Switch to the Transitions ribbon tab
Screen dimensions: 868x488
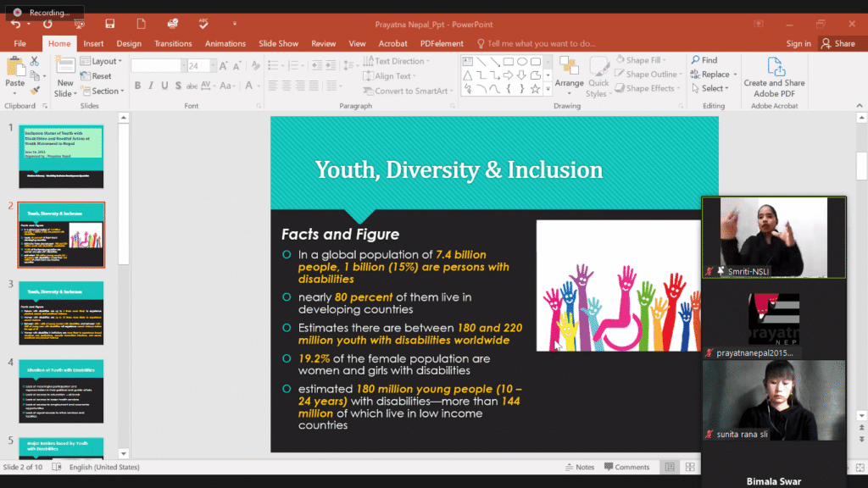(173, 43)
